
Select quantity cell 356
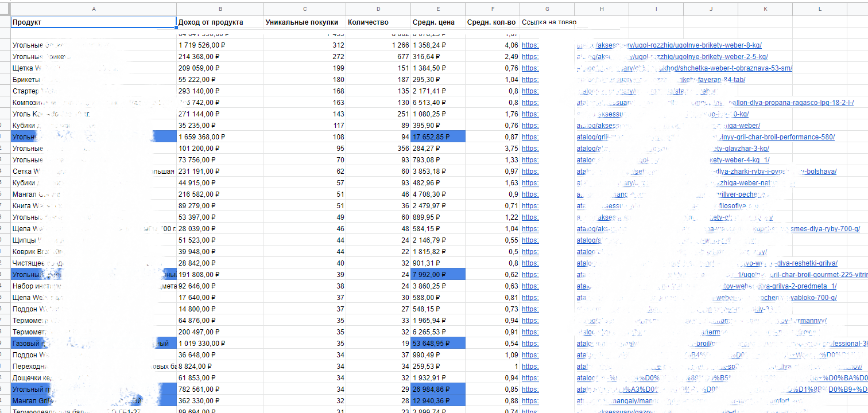pyautogui.click(x=378, y=149)
